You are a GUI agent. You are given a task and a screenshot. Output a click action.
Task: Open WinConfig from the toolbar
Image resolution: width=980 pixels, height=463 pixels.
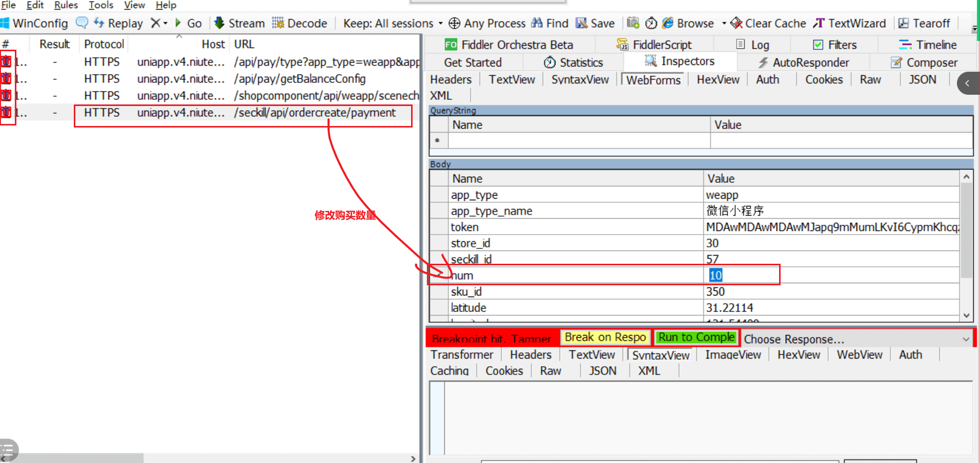[34, 24]
